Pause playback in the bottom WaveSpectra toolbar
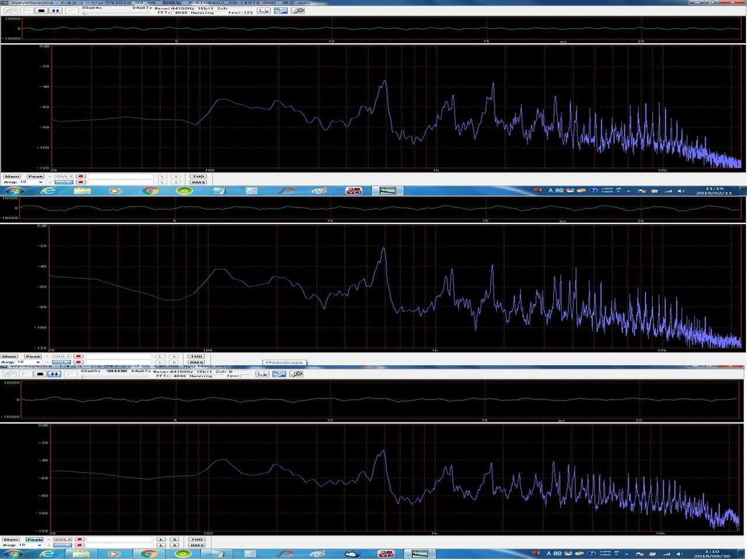 tap(54, 373)
